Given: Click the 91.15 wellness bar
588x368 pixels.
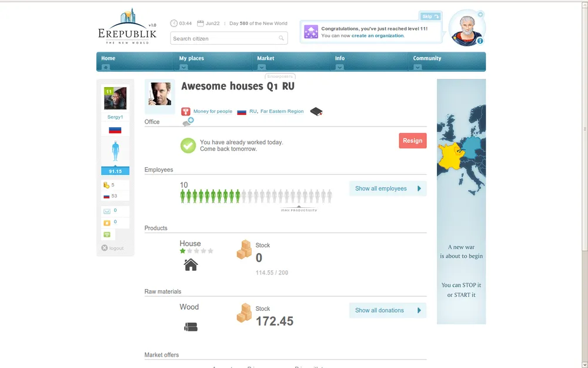Looking at the screenshot, I should [x=115, y=171].
